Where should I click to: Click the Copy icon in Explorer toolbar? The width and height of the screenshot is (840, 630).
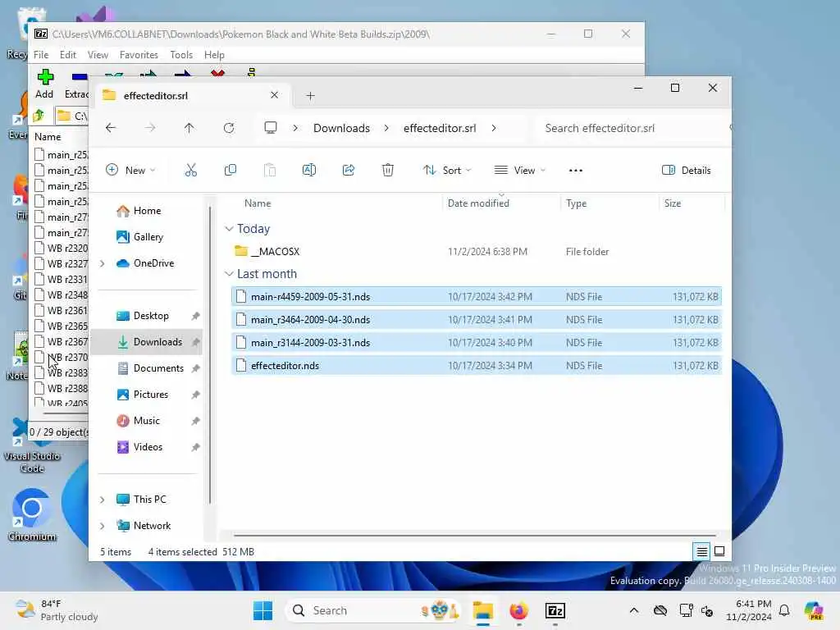(231, 171)
